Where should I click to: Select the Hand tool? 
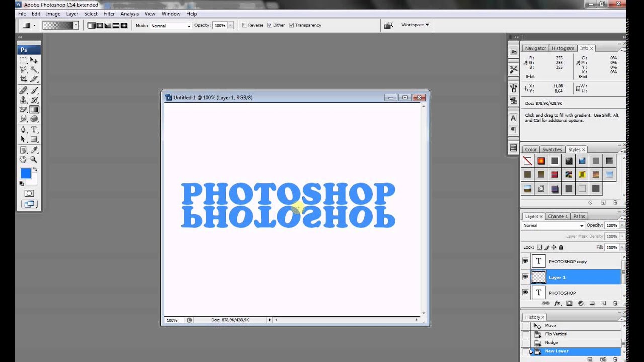[x=23, y=159]
